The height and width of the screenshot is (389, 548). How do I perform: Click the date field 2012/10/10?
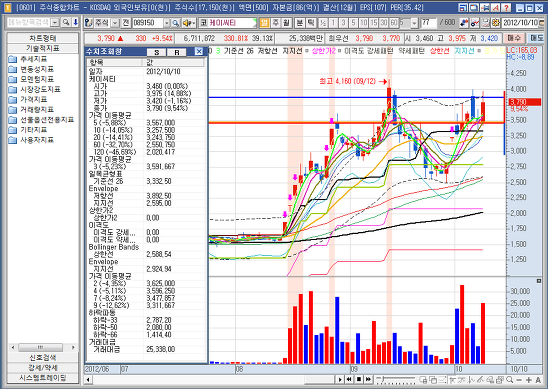point(519,23)
